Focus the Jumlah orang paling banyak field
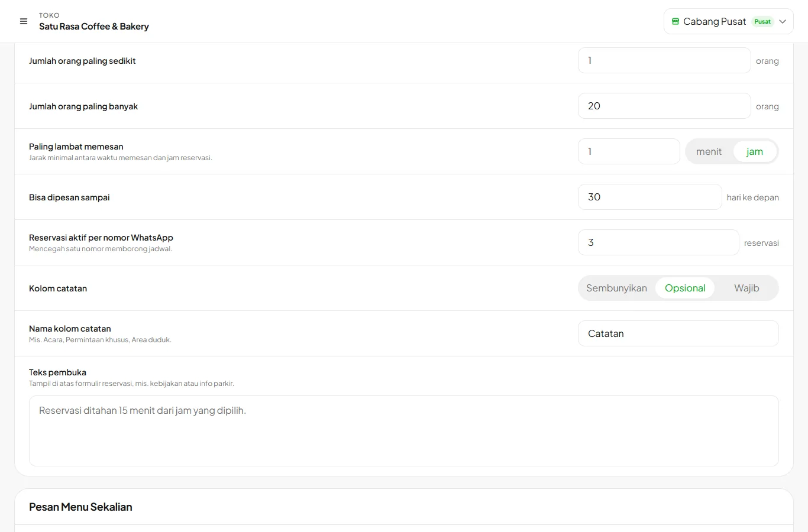This screenshot has height=532, width=808. coord(664,106)
